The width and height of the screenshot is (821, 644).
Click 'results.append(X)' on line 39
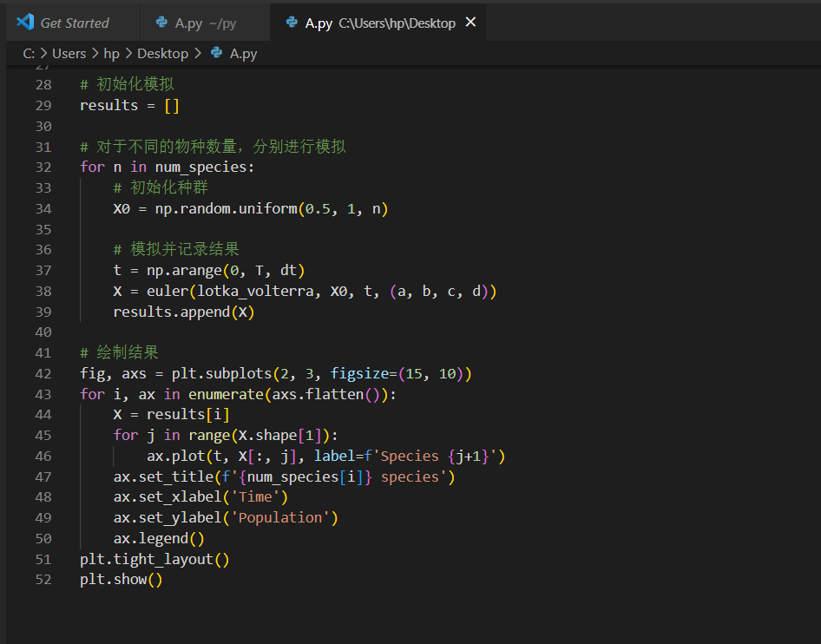(184, 312)
